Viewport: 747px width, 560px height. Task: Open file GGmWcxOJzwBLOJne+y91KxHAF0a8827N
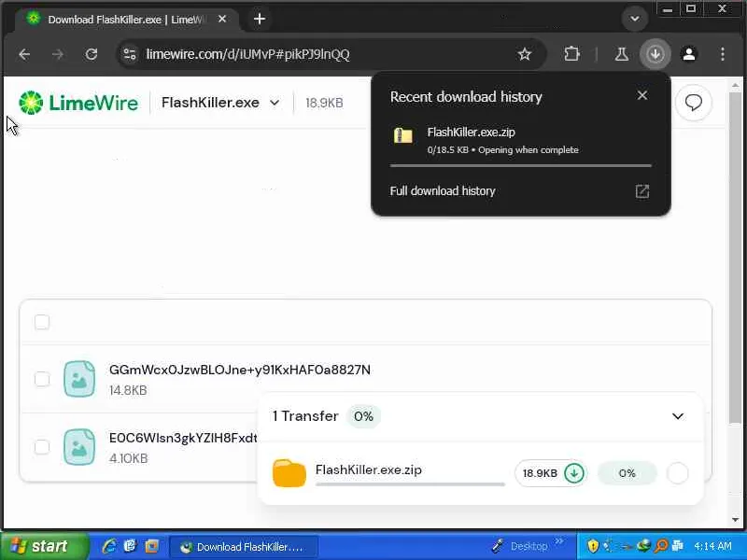(x=240, y=370)
